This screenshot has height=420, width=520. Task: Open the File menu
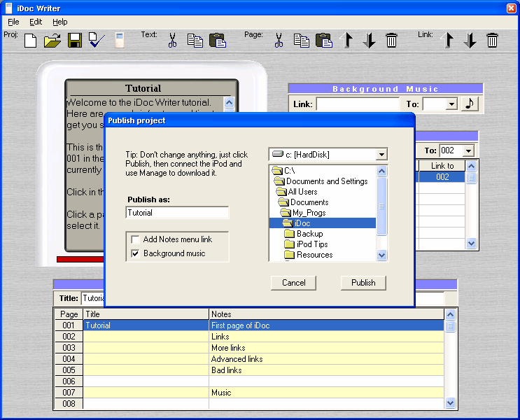pyautogui.click(x=13, y=22)
